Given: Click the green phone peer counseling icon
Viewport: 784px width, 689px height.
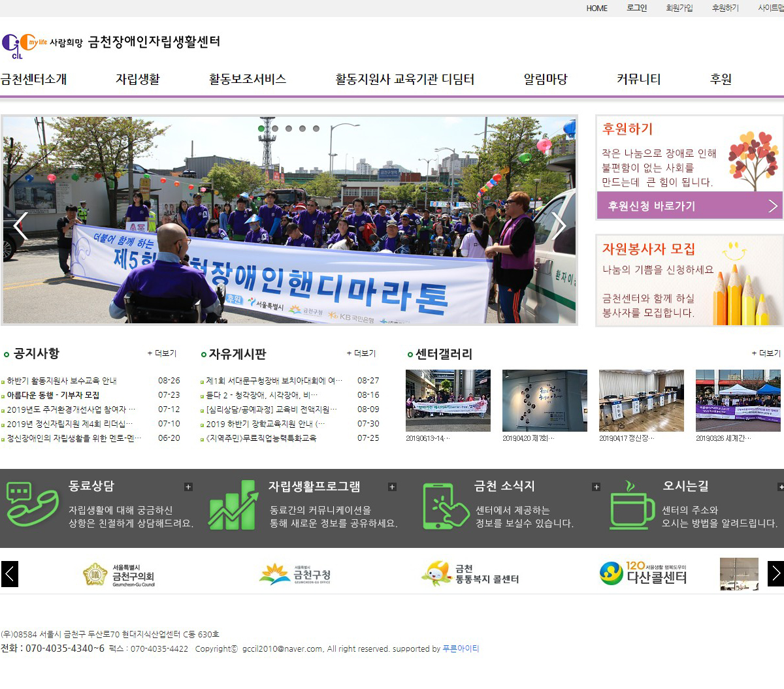Looking at the screenshot, I should click(33, 504).
